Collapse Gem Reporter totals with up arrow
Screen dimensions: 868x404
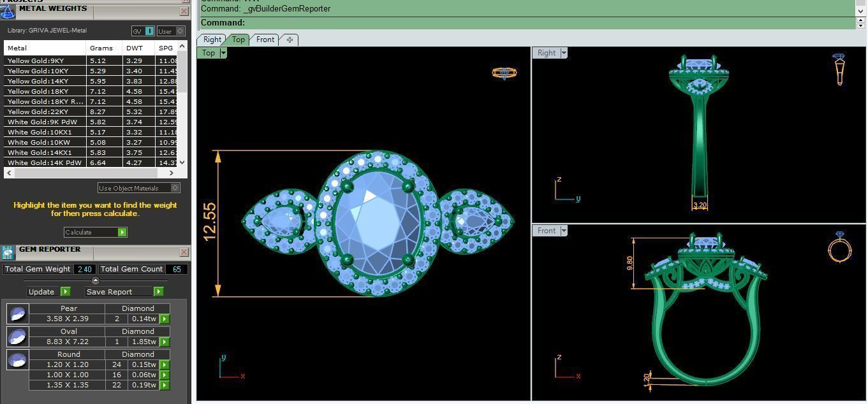point(96,280)
